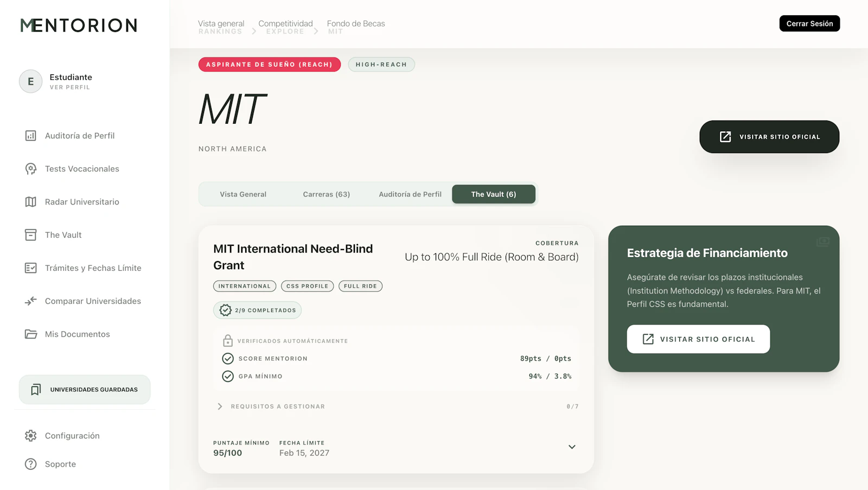The height and width of the screenshot is (490, 868).
Task: Click the Estrategia de Financiamiento heading
Action: click(707, 253)
